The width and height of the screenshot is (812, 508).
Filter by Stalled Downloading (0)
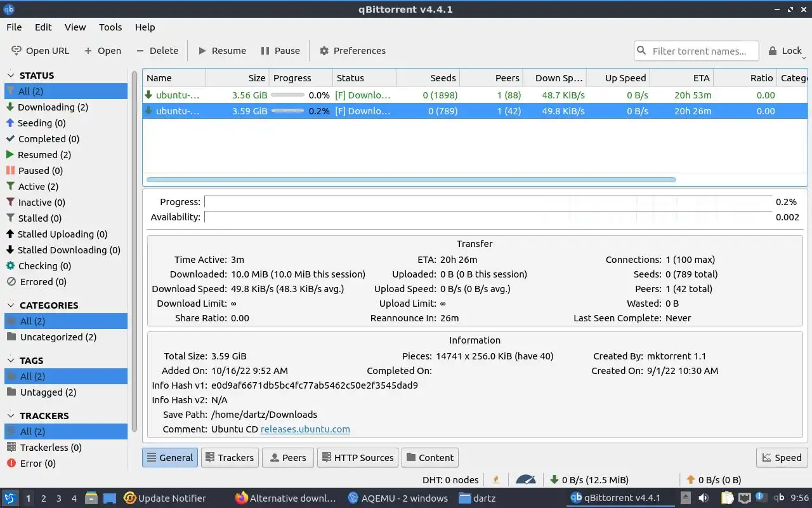[66, 250]
